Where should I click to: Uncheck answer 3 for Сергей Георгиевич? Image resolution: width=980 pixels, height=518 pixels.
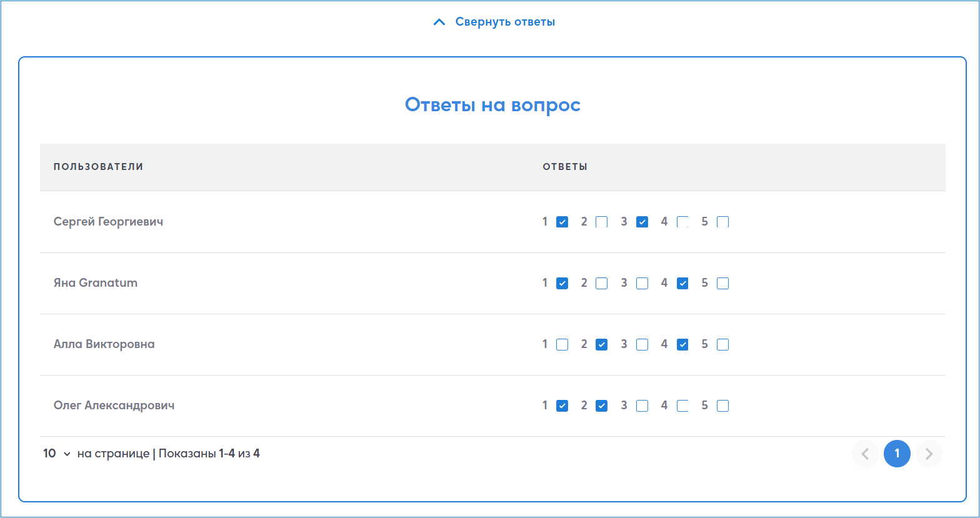click(x=642, y=222)
